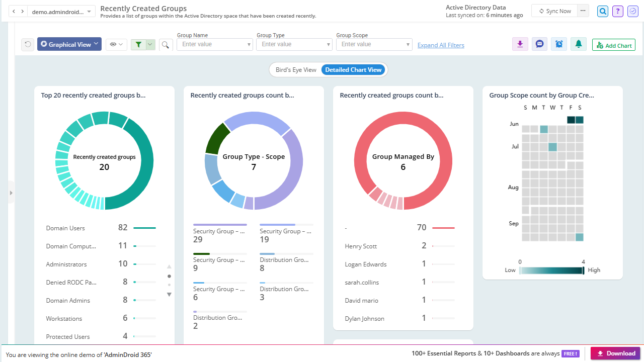
Task: Open the demo.admindroid domain dropdown
Action: pyautogui.click(x=62, y=11)
